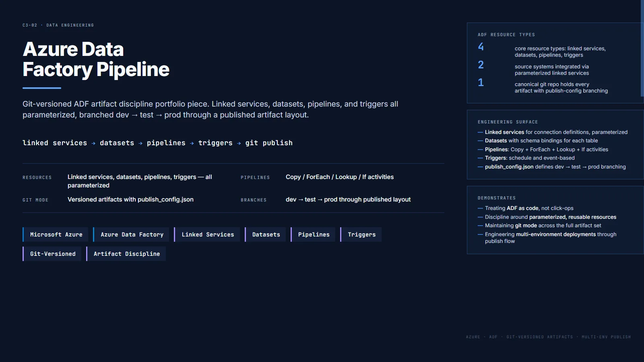Click 'linked services' in the flow line

[x=55, y=143]
